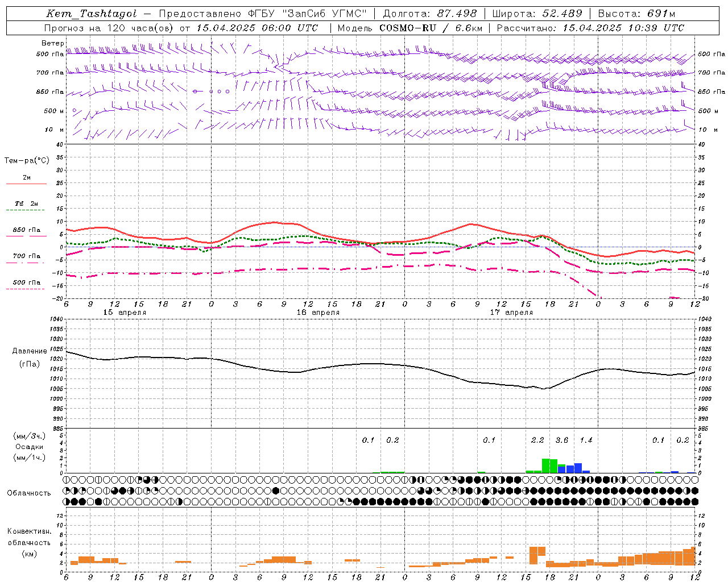Image resolution: width=728 pixels, height=582 pixels.
Task: Click the Долгота: 87.498 value
Action: pyautogui.click(x=429, y=14)
